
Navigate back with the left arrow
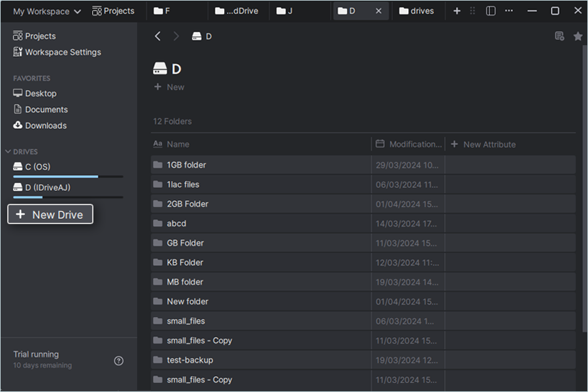[x=158, y=37]
